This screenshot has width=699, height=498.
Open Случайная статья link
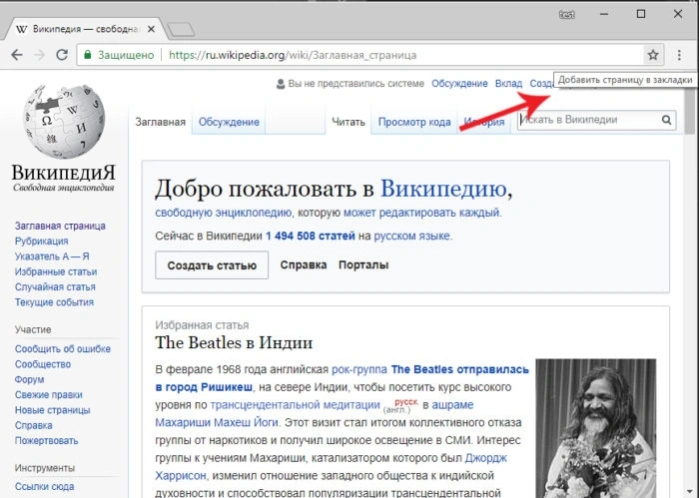point(55,287)
